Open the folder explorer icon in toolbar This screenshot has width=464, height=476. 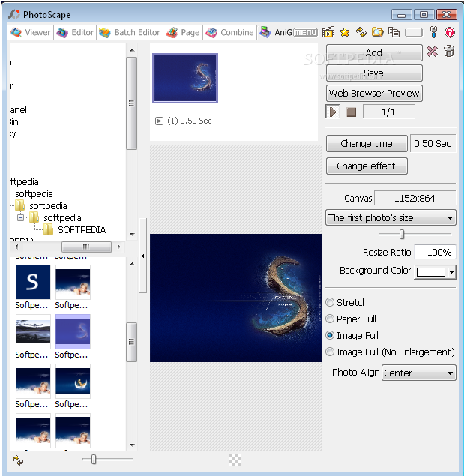click(378, 32)
